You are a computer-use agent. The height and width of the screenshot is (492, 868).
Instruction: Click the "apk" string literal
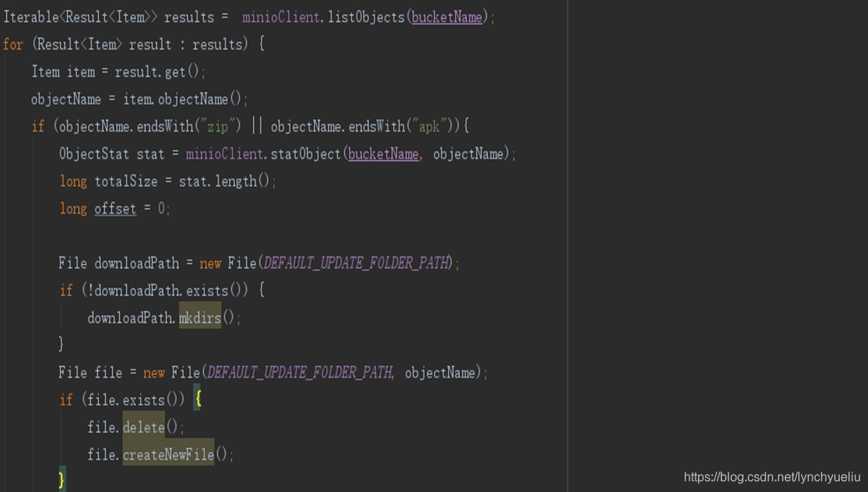click(429, 127)
